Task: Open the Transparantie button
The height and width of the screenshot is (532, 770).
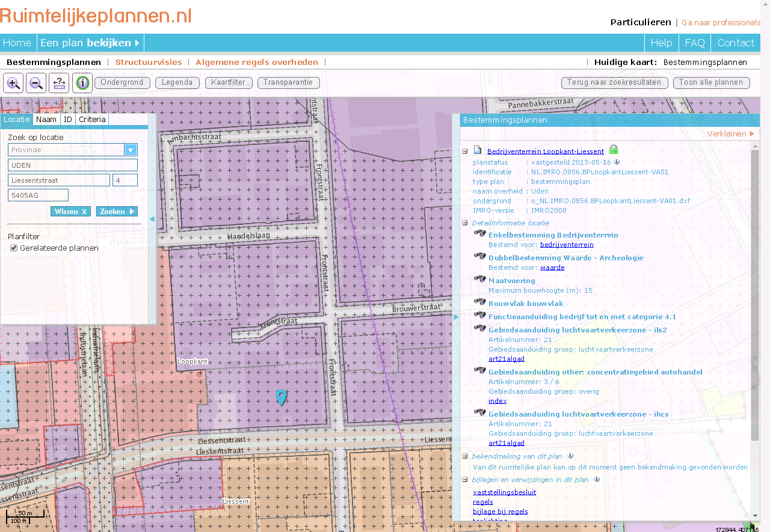Action: (288, 83)
